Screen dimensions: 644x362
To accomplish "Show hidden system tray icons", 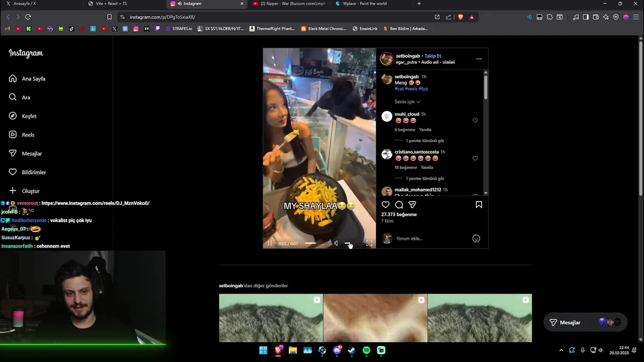I will pyautogui.click(x=561, y=350).
